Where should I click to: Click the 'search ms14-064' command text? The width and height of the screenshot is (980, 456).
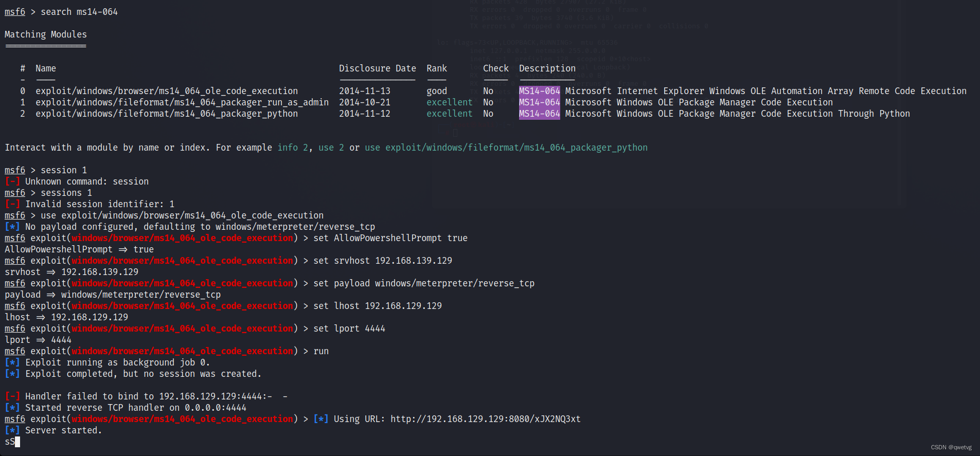click(x=79, y=12)
